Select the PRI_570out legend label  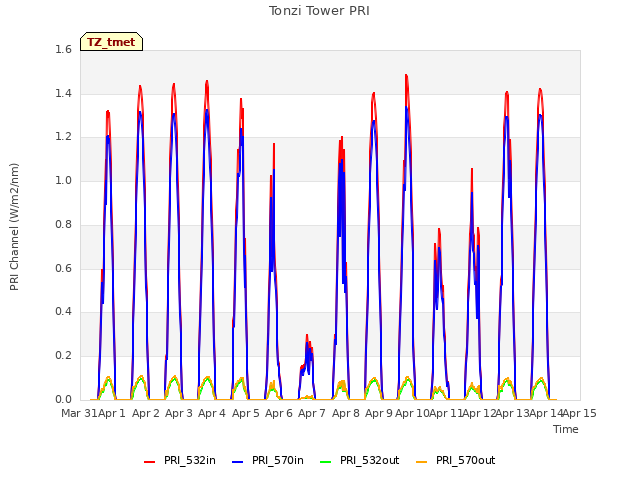pos(466,460)
